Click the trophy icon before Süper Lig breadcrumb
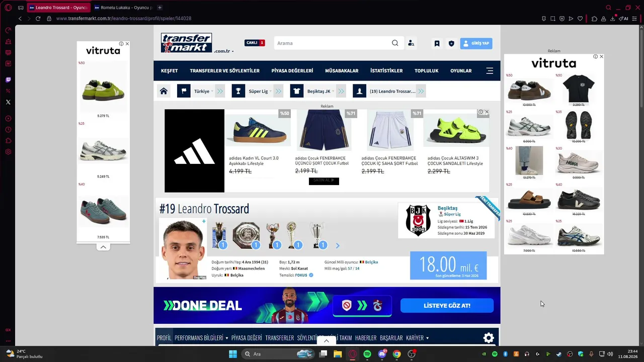 tap(238, 92)
